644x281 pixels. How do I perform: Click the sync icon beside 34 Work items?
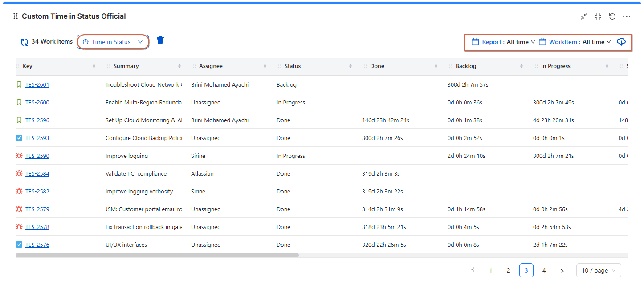point(24,42)
